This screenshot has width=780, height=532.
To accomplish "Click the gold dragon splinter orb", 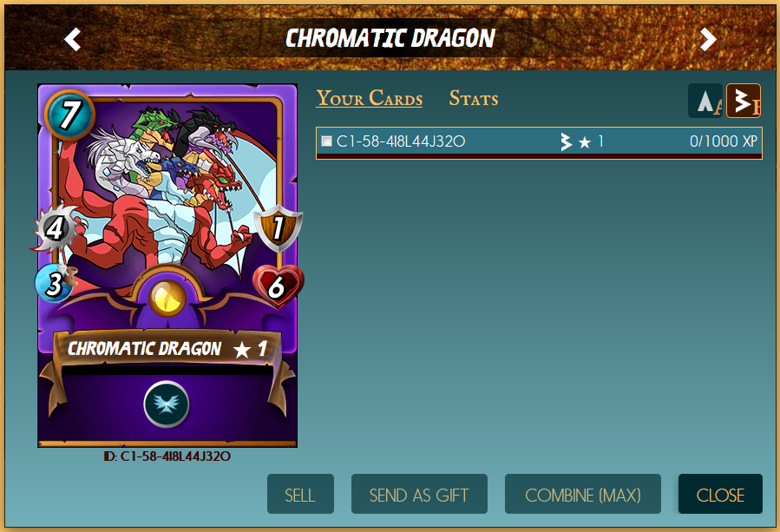I will pyautogui.click(x=167, y=298).
